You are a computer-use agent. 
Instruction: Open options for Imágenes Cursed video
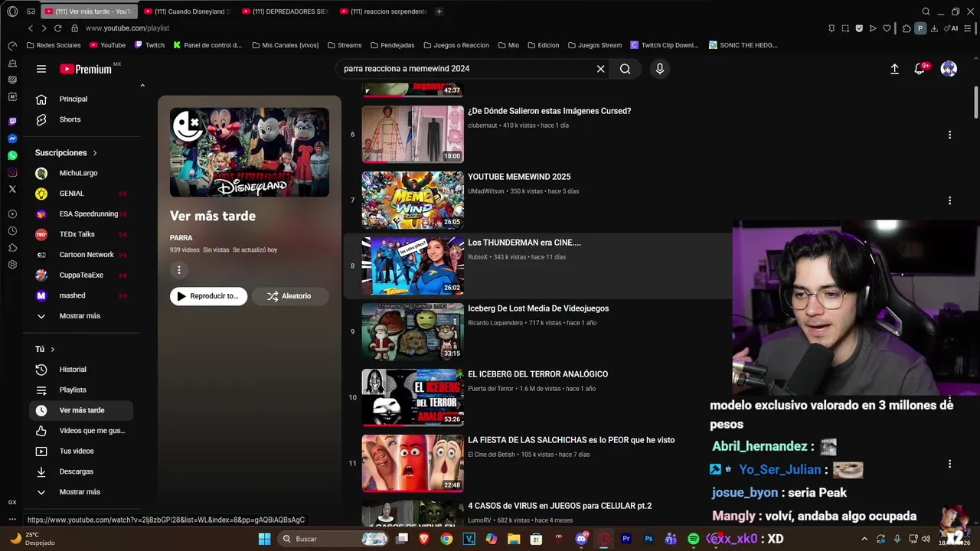coord(949,135)
